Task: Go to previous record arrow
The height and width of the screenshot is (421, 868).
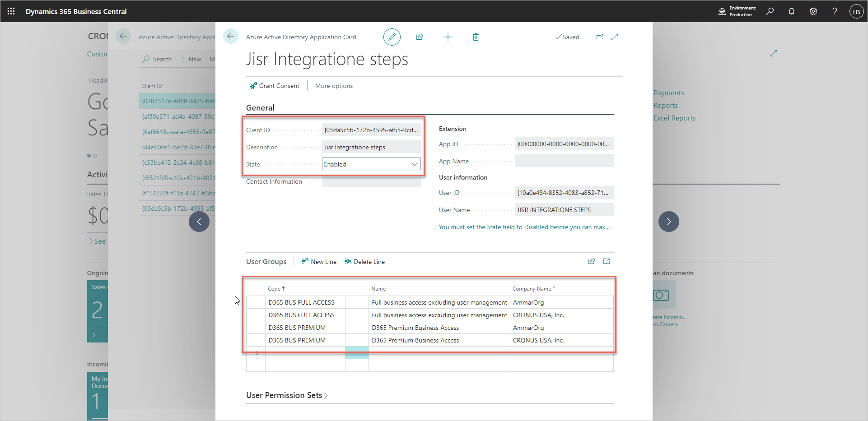Action: [x=199, y=222]
